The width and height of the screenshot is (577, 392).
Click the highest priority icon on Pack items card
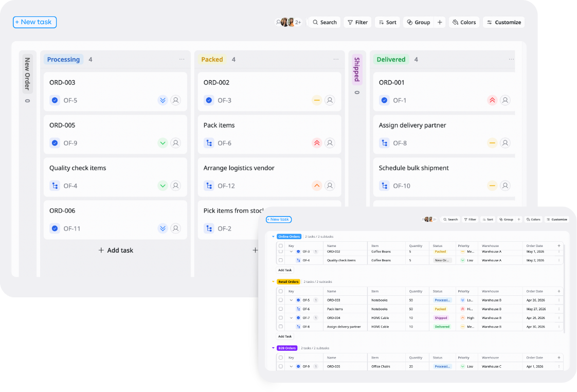point(317,143)
